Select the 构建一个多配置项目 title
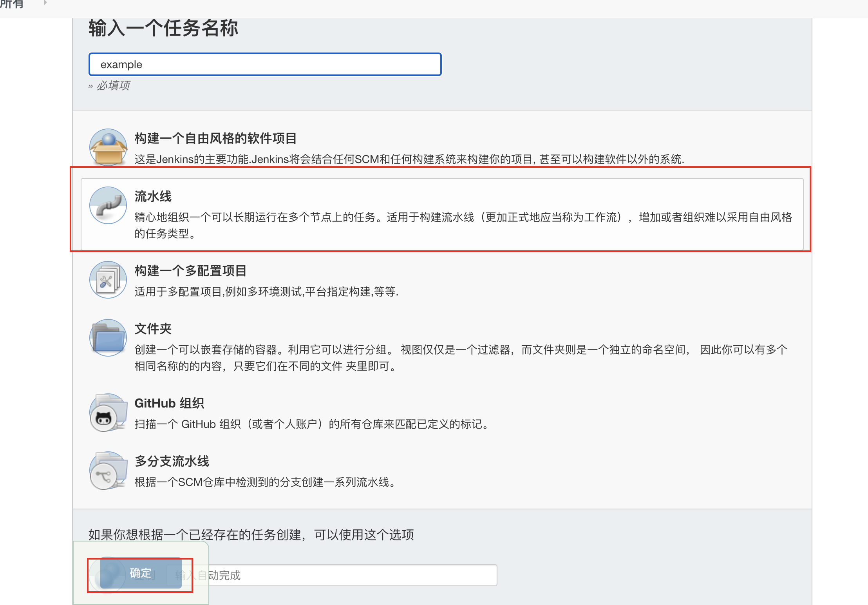868x605 pixels. [190, 271]
